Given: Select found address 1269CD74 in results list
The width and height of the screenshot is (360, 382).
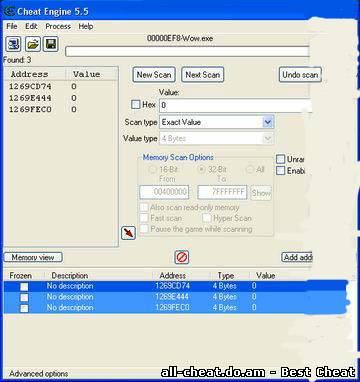Looking at the screenshot, I should [30, 87].
